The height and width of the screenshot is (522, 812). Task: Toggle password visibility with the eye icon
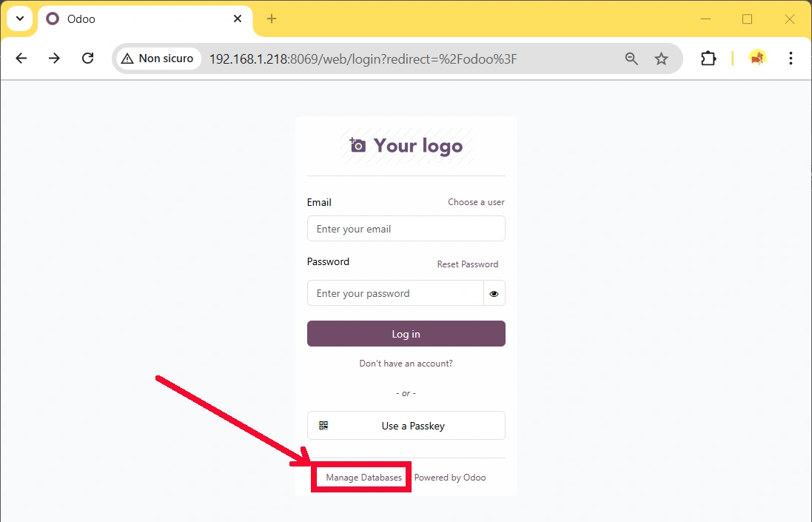[494, 293]
